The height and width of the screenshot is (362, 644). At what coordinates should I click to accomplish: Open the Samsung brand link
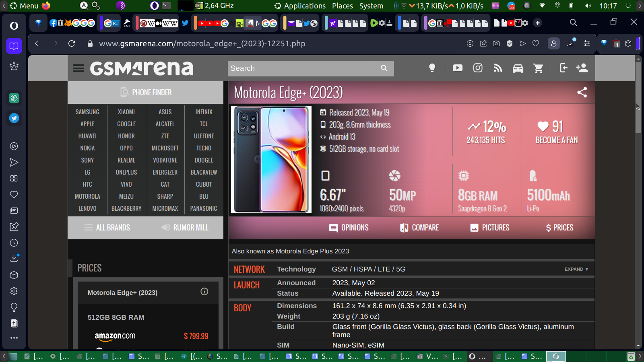87,112
